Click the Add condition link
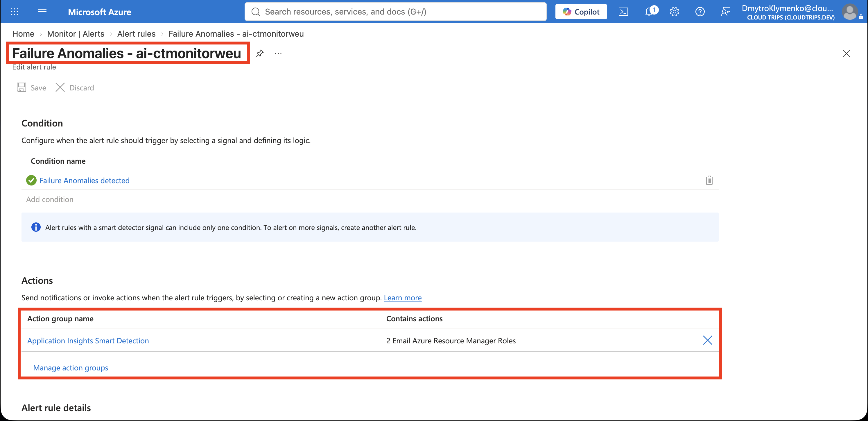 50,199
